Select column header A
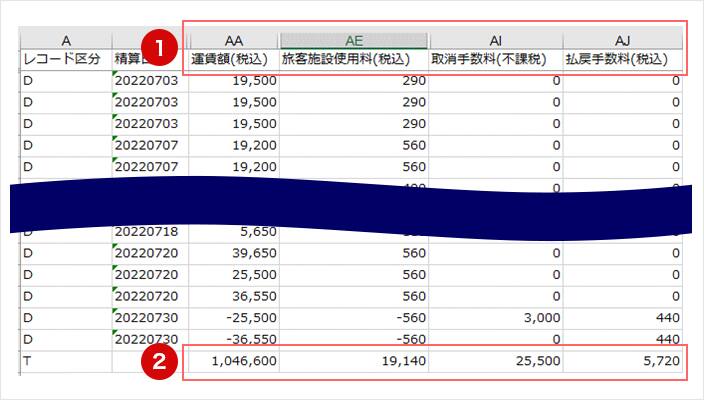Viewport: 704px width, 400px height. tap(65, 40)
